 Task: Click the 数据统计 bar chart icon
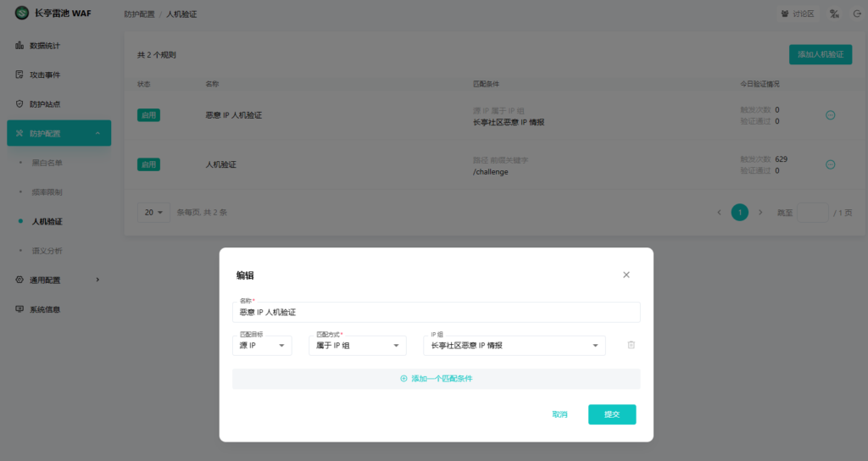(x=19, y=46)
